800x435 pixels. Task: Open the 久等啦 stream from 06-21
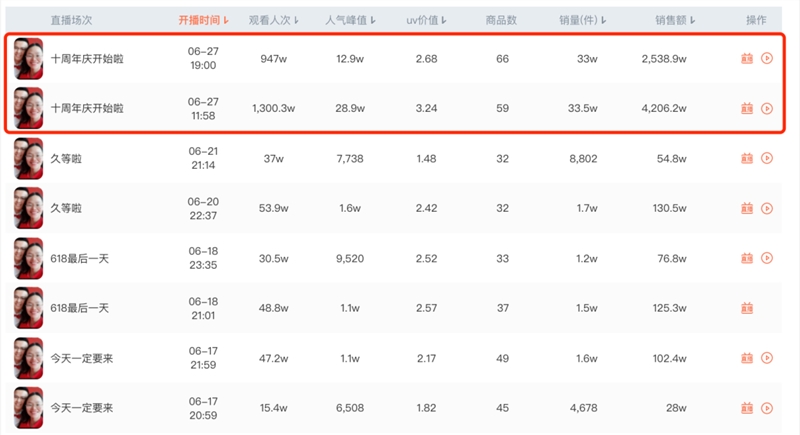pos(66,159)
